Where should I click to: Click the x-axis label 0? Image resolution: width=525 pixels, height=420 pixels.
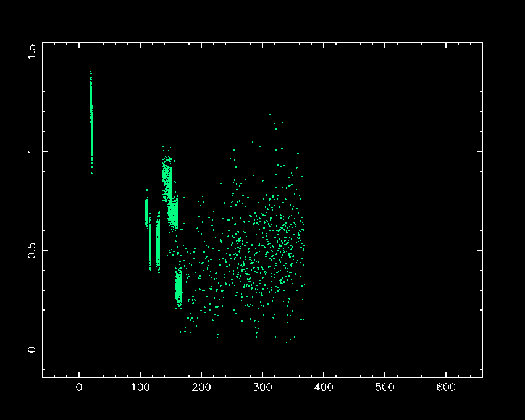(79, 387)
